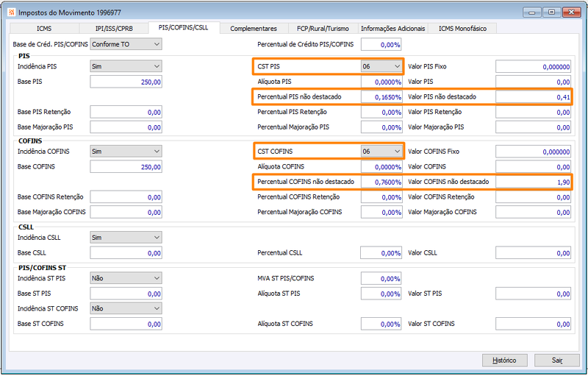588x376 pixels.
Task: Click the Base PIS input field
Action: [x=126, y=82]
